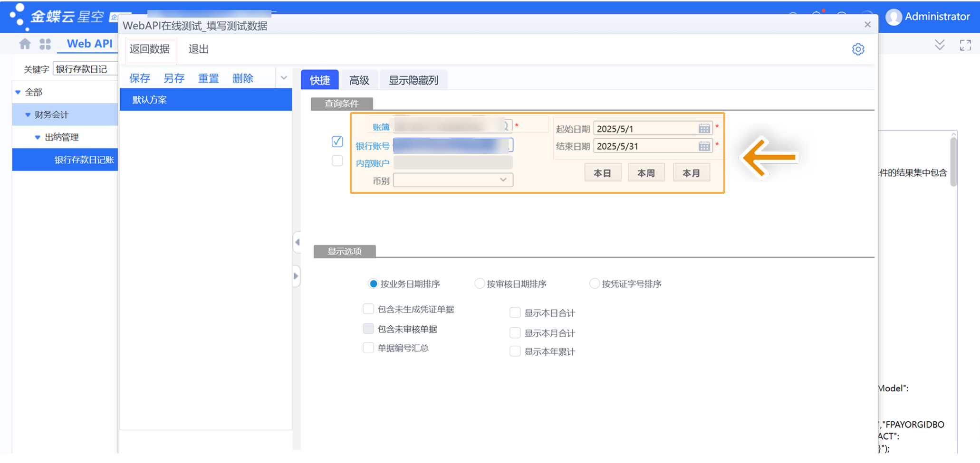The width and height of the screenshot is (980, 463).
Task: Open the apps grid icon beside home
Action: click(45, 43)
